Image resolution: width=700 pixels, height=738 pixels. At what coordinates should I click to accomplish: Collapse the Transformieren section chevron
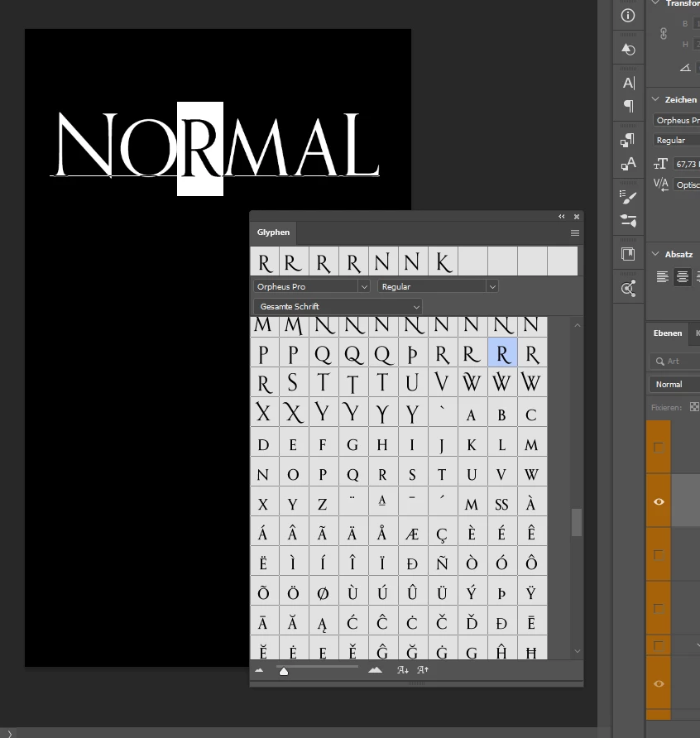pyautogui.click(x=655, y=2)
